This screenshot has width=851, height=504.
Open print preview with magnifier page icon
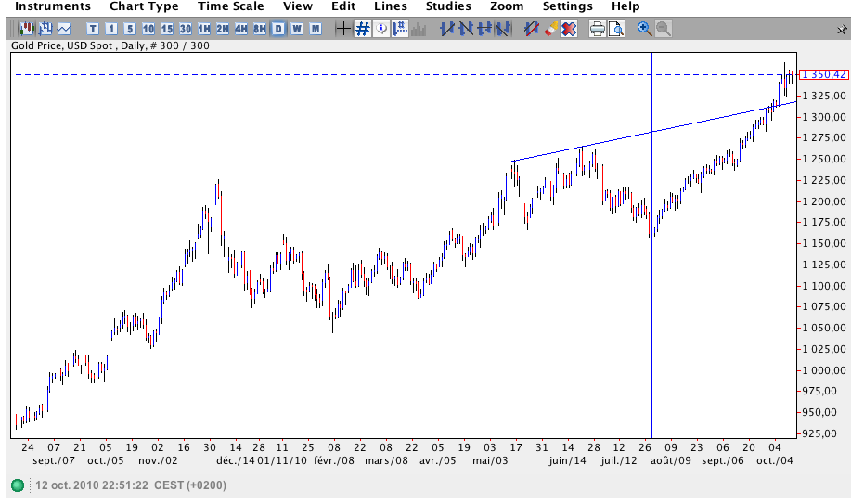click(617, 29)
